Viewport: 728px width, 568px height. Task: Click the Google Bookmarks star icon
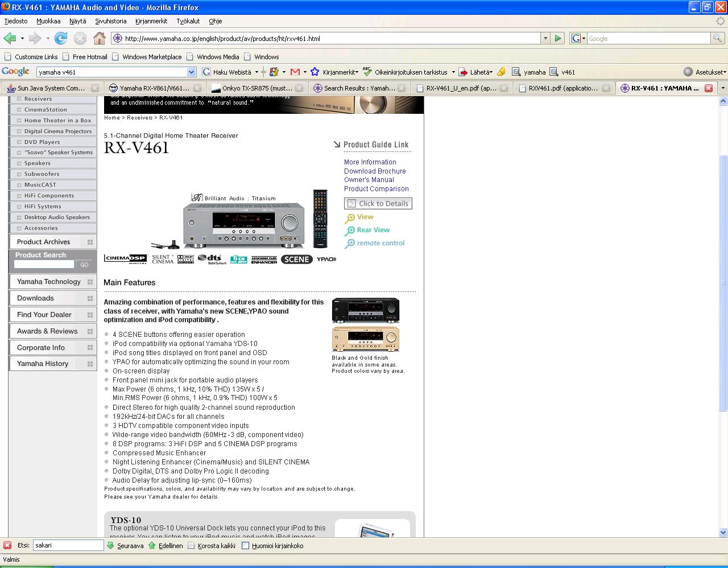(315, 72)
